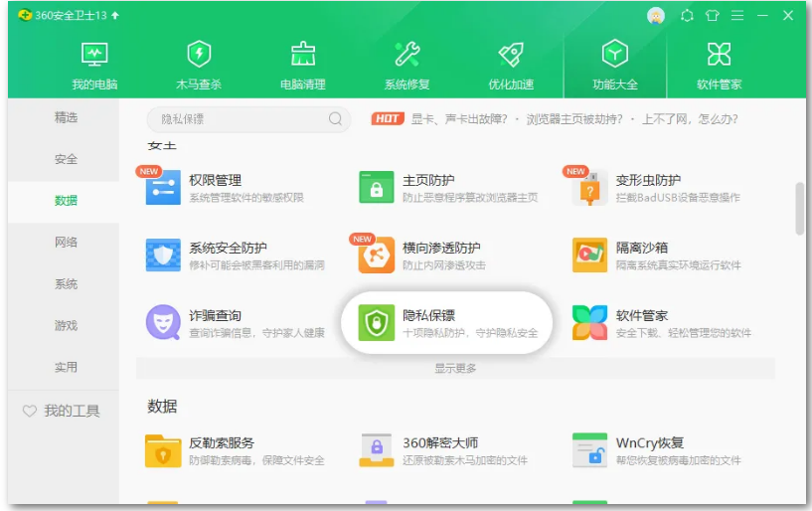
Task: Select the 数据 sidebar category
Action: 64,201
